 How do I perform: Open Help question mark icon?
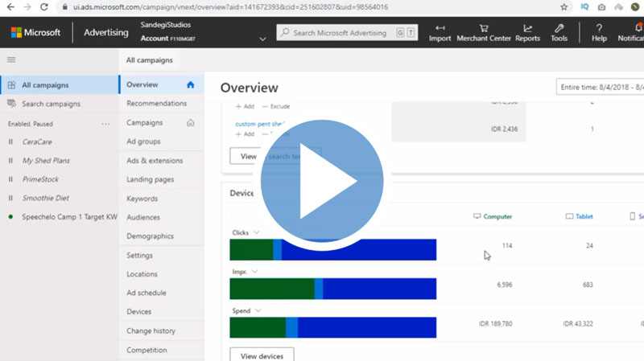coord(599,28)
